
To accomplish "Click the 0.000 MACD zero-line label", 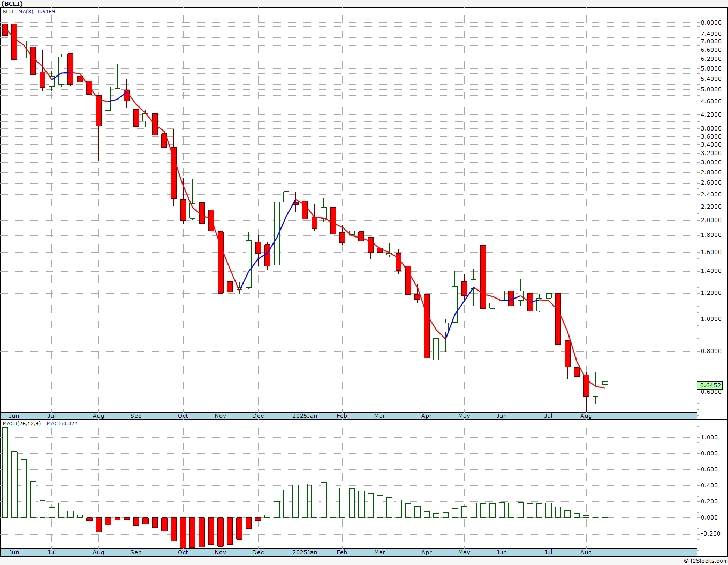I will (708, 518).
